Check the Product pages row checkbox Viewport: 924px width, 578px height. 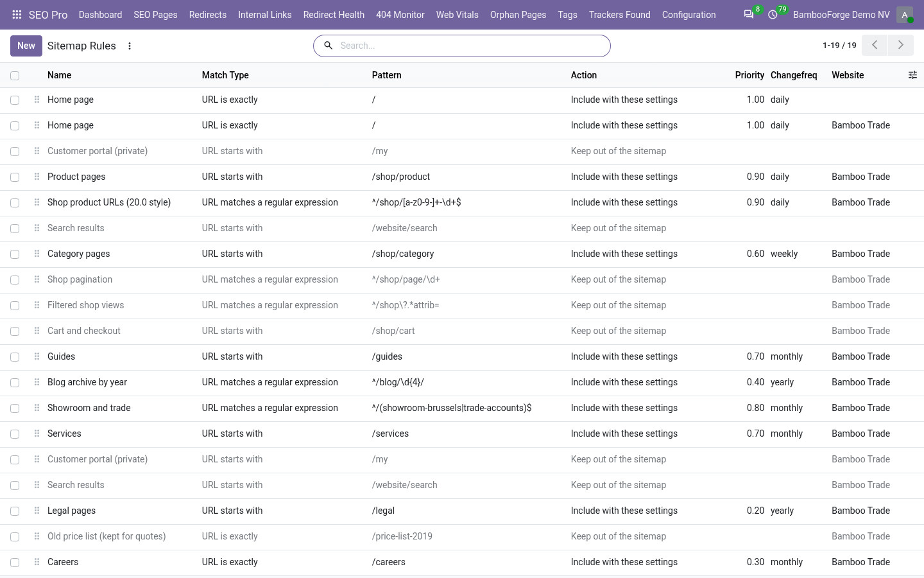pyautogui.click(x=15, y=177)
